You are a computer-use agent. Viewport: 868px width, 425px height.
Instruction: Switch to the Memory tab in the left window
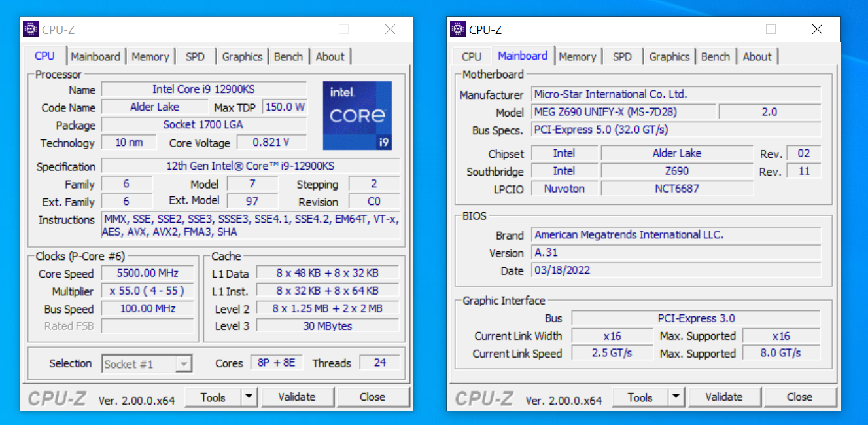[150, 56]
